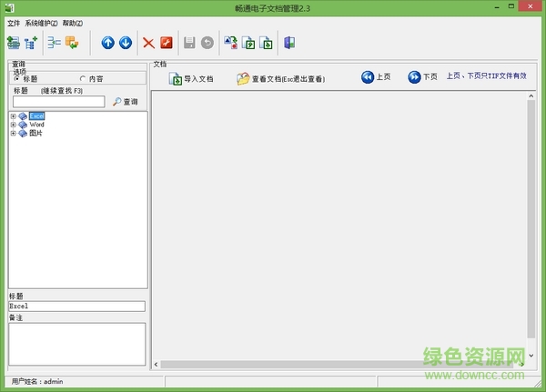
Task: Select the 内容 search option radio button
Action: [x=83, y=79]
